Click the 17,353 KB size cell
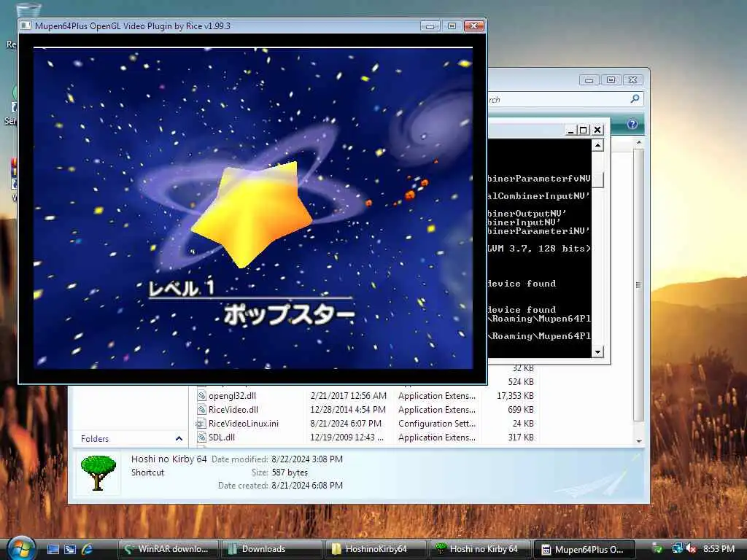 pyautogui.click(x=515, y=396)
